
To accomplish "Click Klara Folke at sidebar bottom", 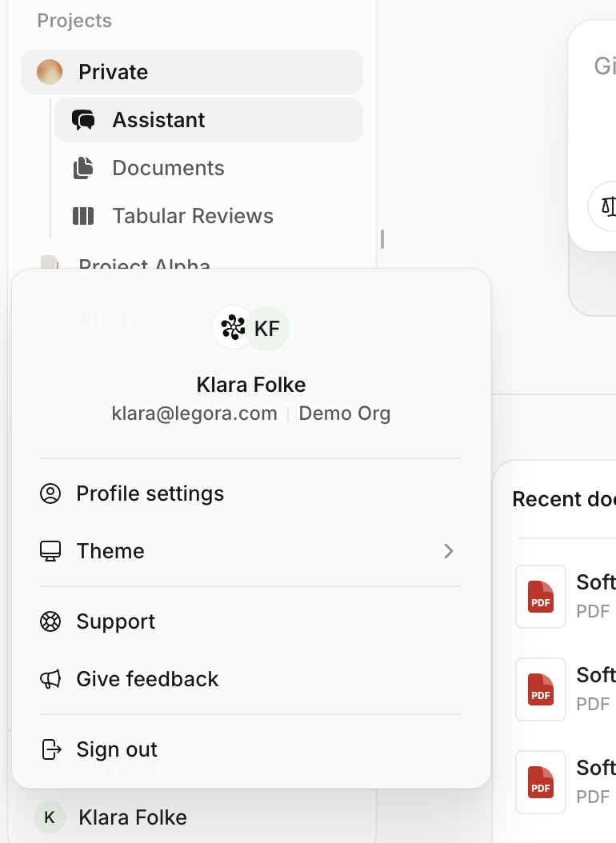I will click(x=132, y=817).
